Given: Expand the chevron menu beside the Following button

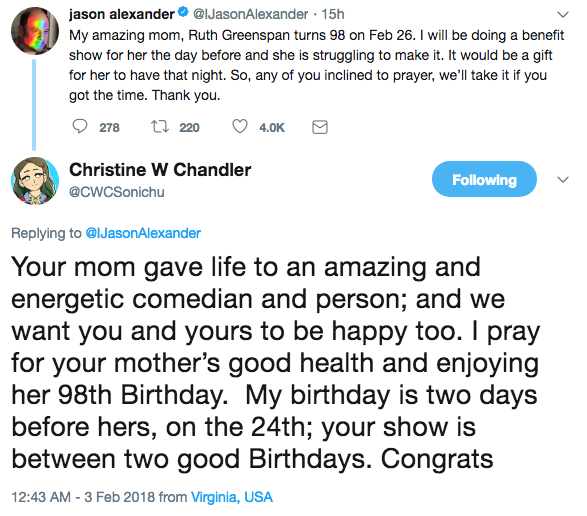Looking at the screenshot, I should [563, 180].
